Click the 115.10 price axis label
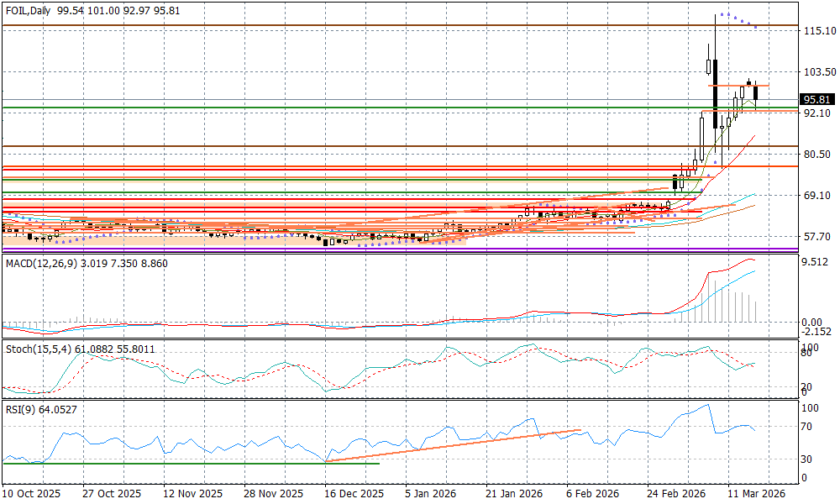The height and width of the screenshot is (504, 840). 819,31
